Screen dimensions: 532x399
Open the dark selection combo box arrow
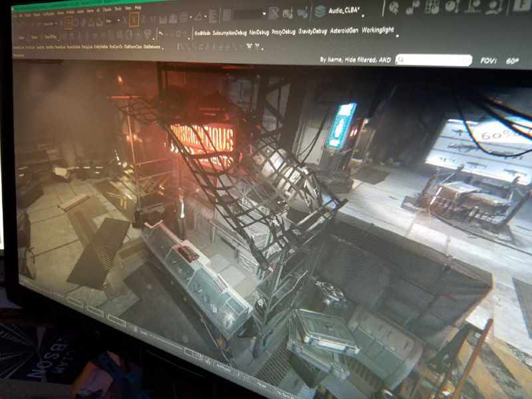[x=264, y=14]
